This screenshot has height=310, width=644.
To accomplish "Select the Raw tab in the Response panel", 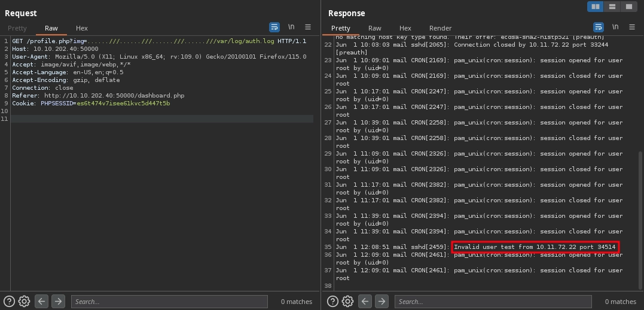I will point(375,28).
